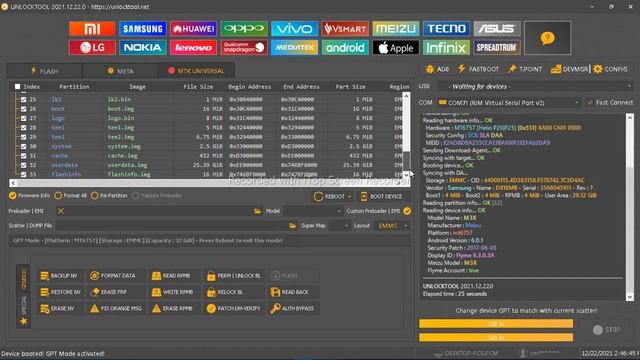This screenshot has width=640, height=360.
Task: Select the Samsung brand logo
Action: click(x=143, y=29)
